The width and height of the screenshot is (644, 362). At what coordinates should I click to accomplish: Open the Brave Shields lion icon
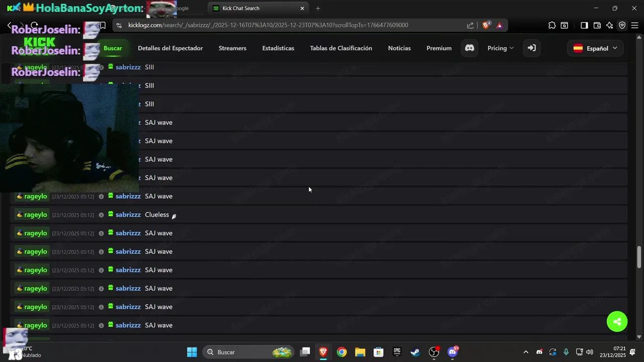click(486, 25)
